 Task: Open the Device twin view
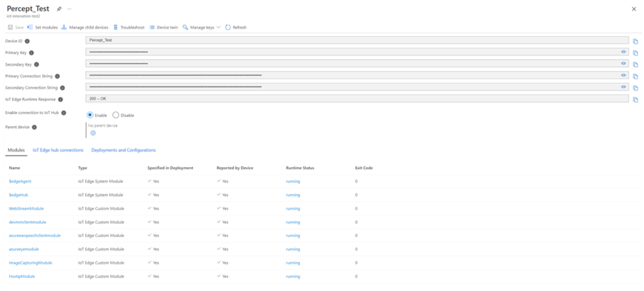152,28
